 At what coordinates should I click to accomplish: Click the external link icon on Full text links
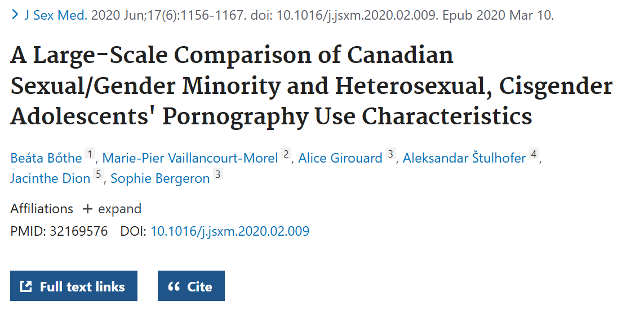(x=26, y=286)
